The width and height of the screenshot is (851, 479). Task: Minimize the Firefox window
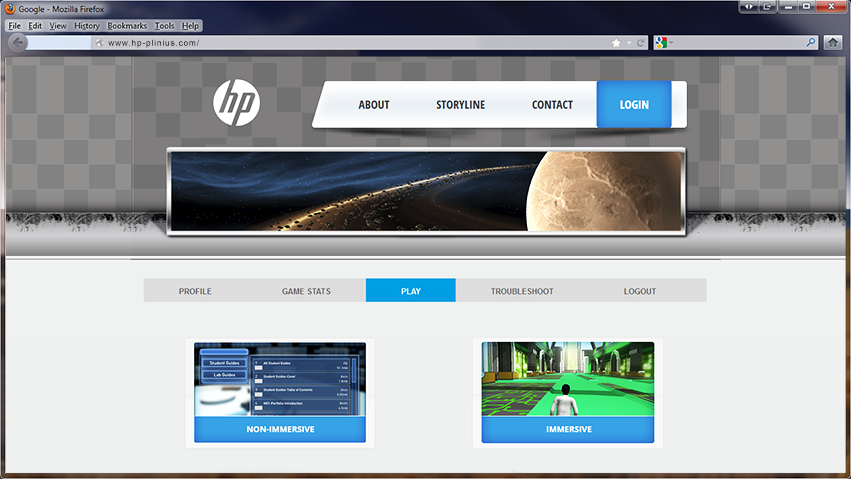point(789,7)
